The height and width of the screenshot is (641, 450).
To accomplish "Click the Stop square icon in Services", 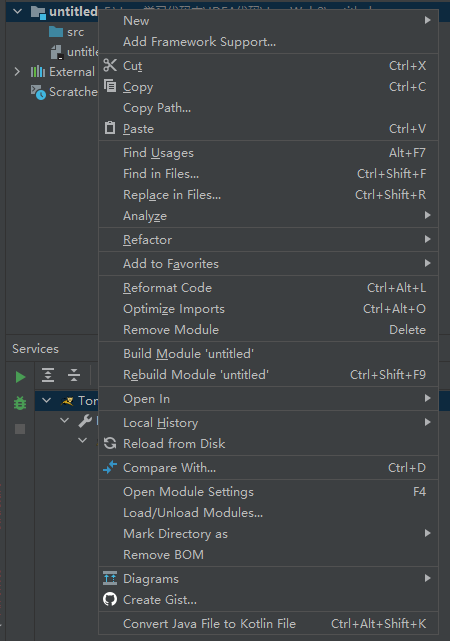I will coord(20,429).
